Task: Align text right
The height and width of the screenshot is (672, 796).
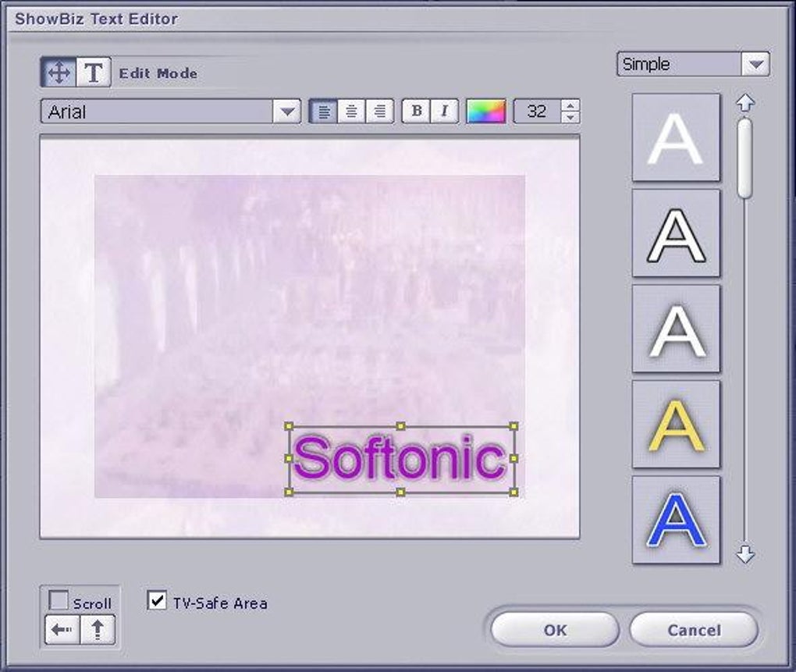Action: click(x=379, y=111)
